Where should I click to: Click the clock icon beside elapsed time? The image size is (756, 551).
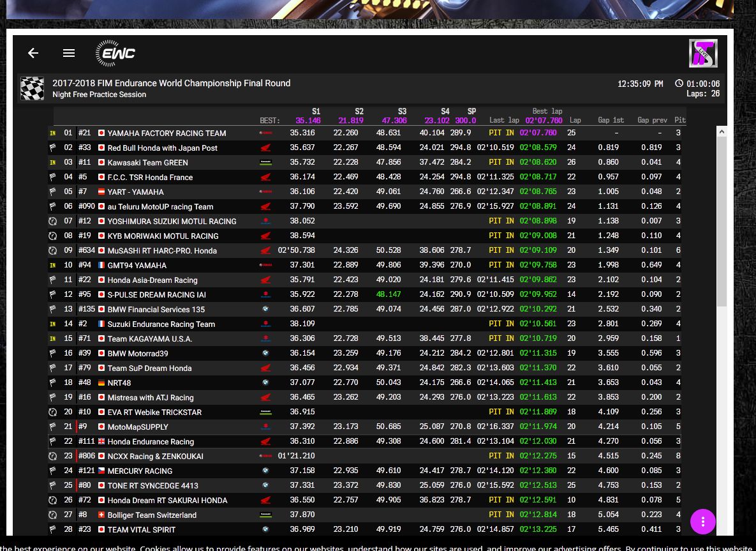coord(679,84)
